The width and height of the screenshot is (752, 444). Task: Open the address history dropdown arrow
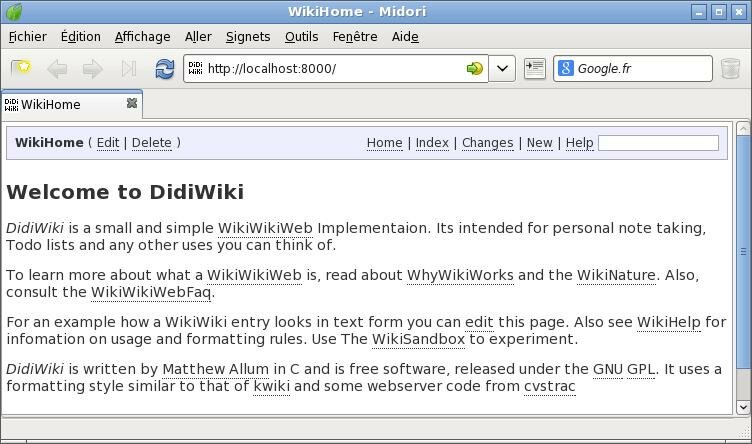pyautogui.click(x=502, y=69)
